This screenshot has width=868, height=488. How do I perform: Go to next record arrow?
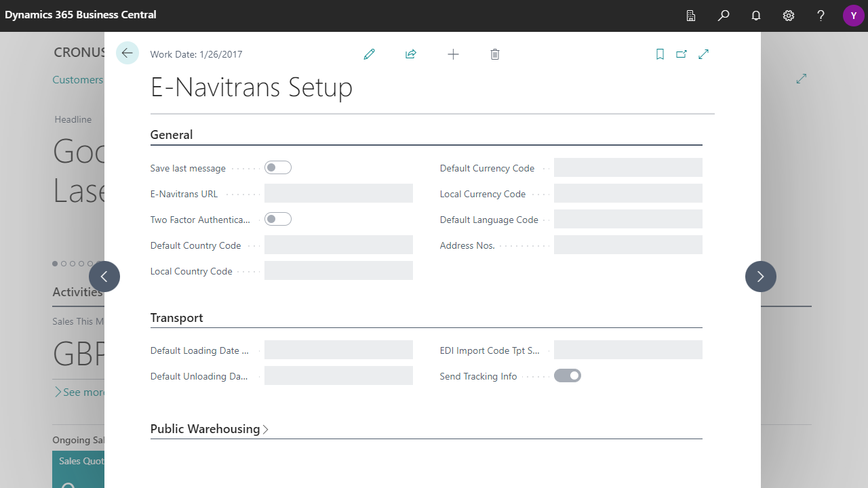(x=761, y=277)
